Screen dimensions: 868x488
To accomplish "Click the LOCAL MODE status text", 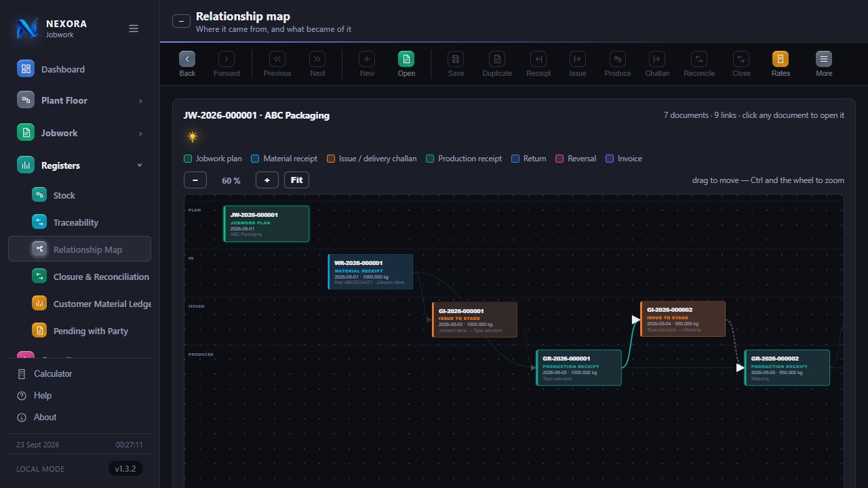I will click(x=40, y=469).
